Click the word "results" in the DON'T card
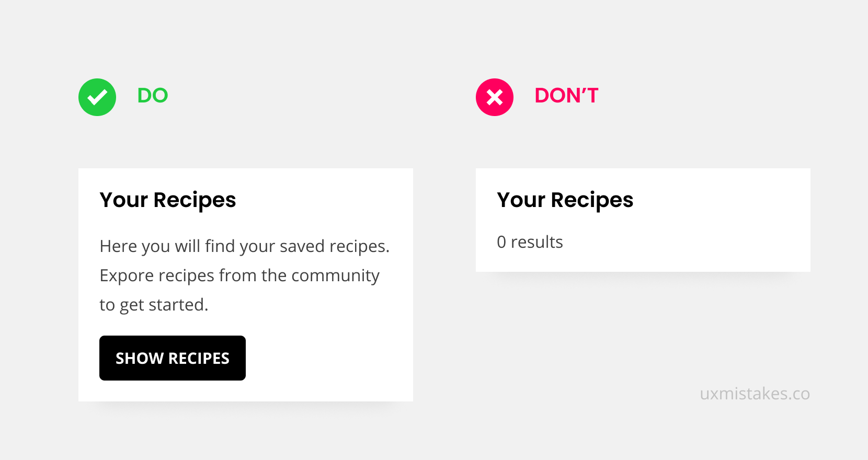868x460 pixels. (537, 242)
